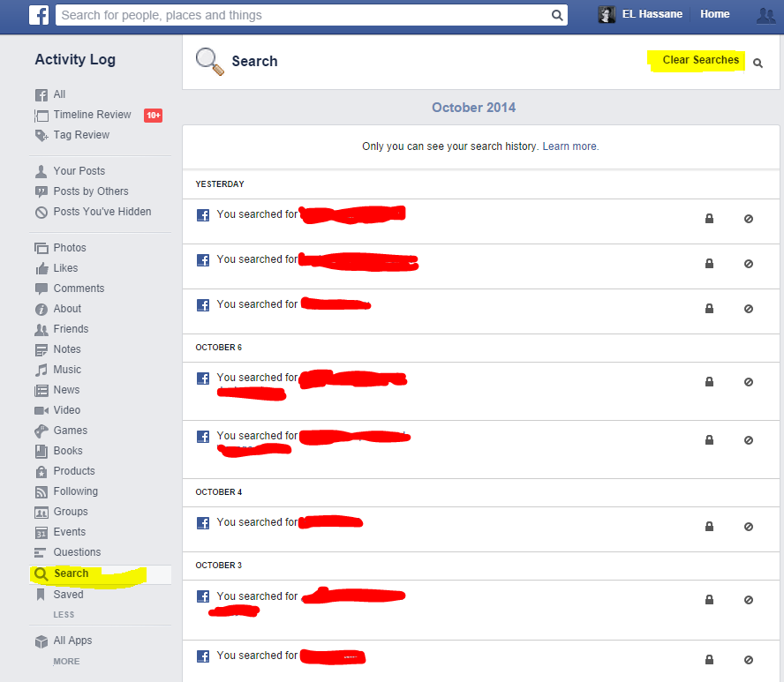
Task: Click the small search icon beside Clear Searches
Action: 758,64
